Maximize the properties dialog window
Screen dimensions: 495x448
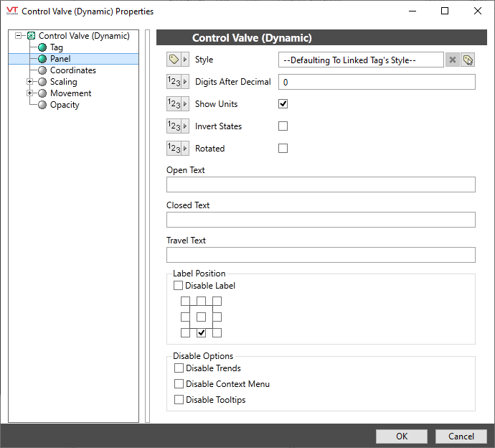coord(445,11)
